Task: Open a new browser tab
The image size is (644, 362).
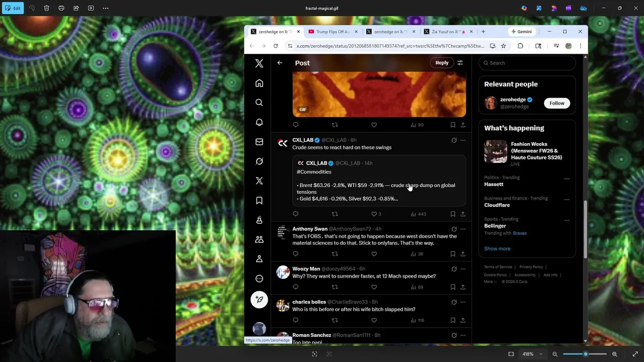Action: (x=483, y=32)
